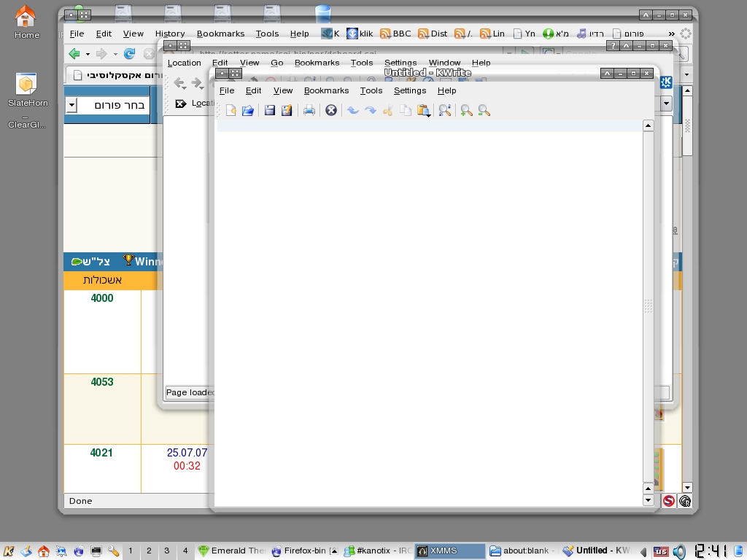Click the speaker volume tray icon

click(679, 551)
